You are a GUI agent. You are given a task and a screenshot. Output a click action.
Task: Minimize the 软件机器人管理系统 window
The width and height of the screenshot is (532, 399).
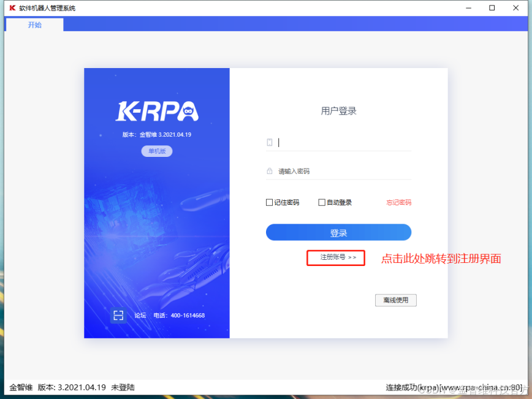468,8
